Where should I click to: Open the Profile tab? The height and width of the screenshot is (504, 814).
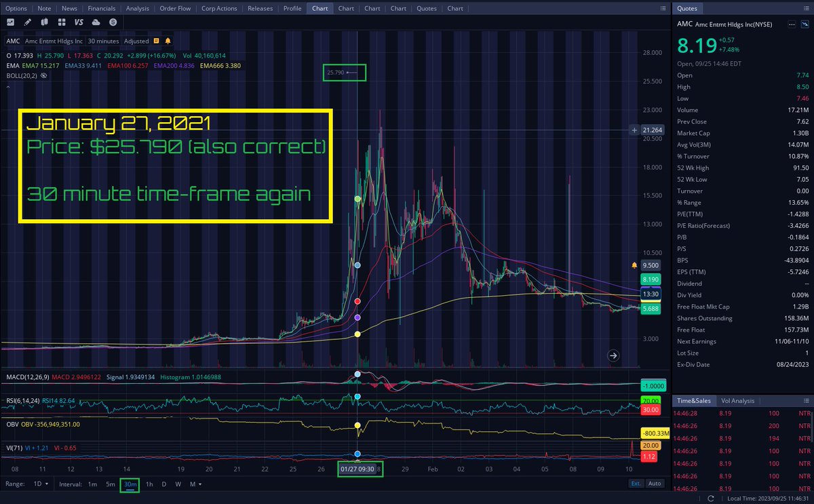292,8
